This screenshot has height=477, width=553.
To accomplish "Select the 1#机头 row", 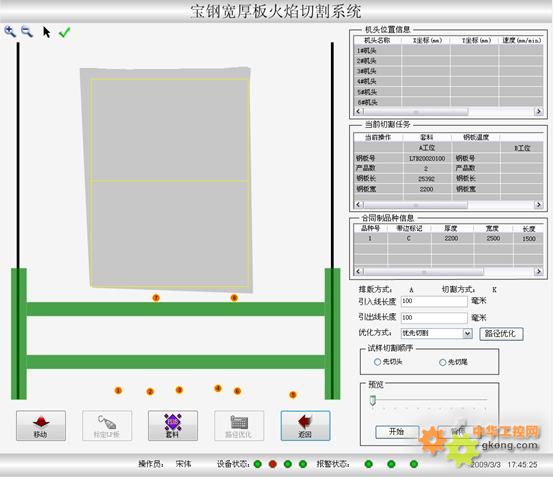I will [448, 51].
